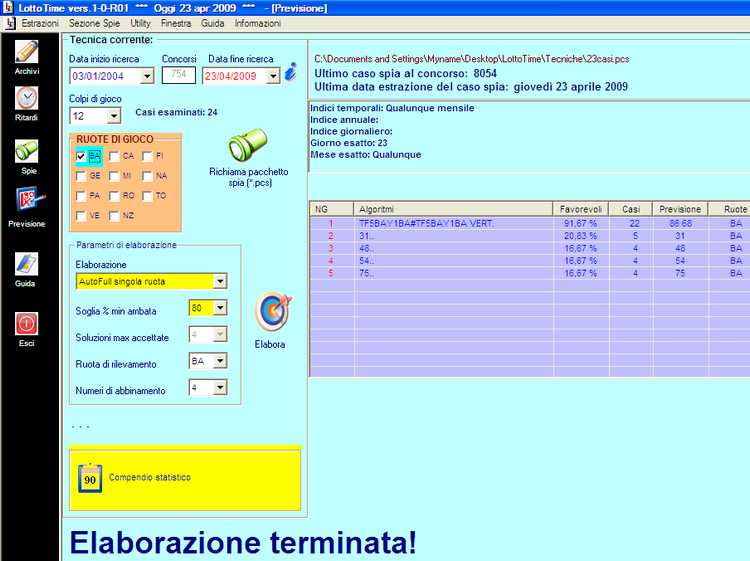Check the NA wheel checkbox
The width and height of the screenshot is (750, 561).
pos(147,176)
